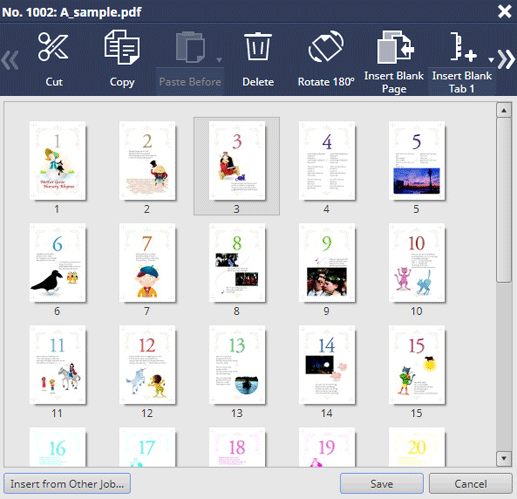Advance the toolbar with the right double chevron
This screenshot has height=499, width=517.
click(506, 59)
